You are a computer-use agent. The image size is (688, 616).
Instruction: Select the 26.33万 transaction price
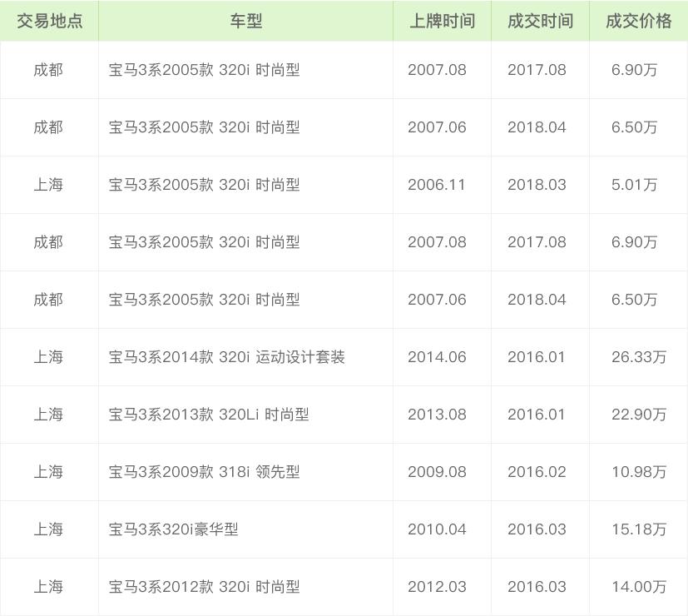[638, 357]
